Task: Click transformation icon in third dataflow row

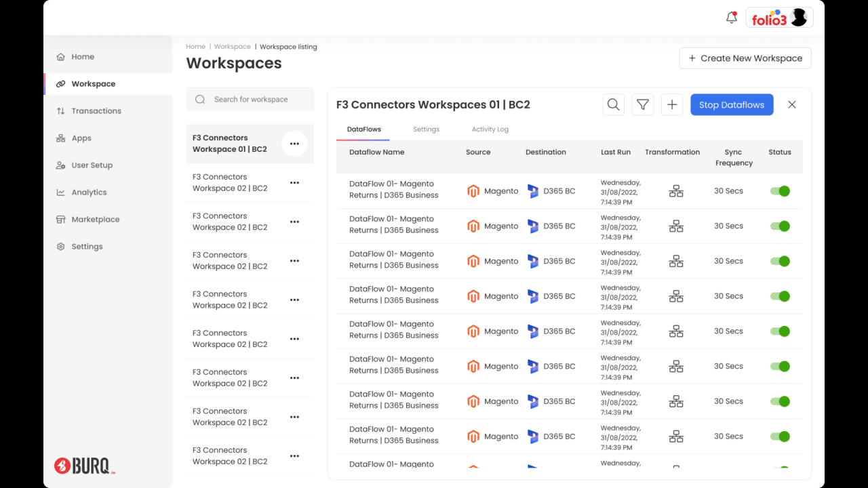Action: click(x=676, y=261)
